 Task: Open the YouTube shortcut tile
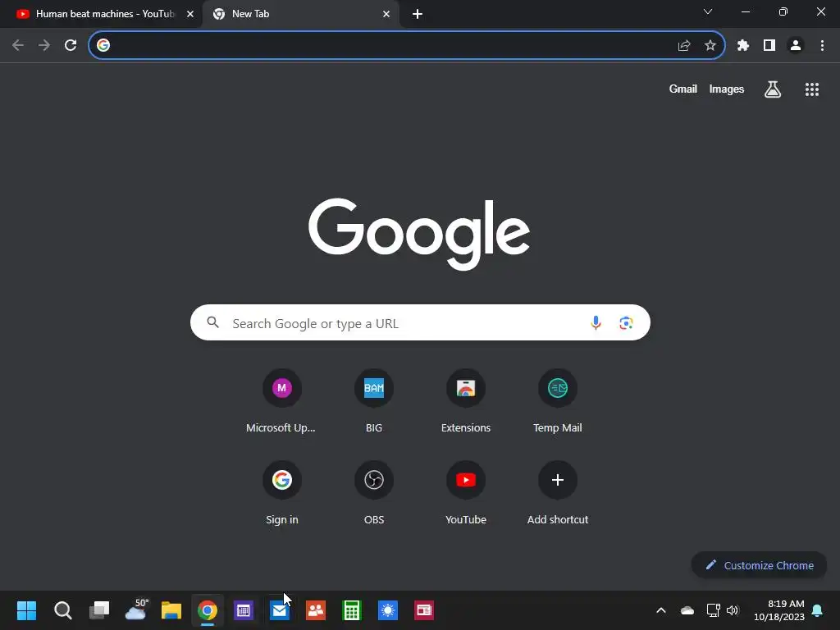[466, 493]
